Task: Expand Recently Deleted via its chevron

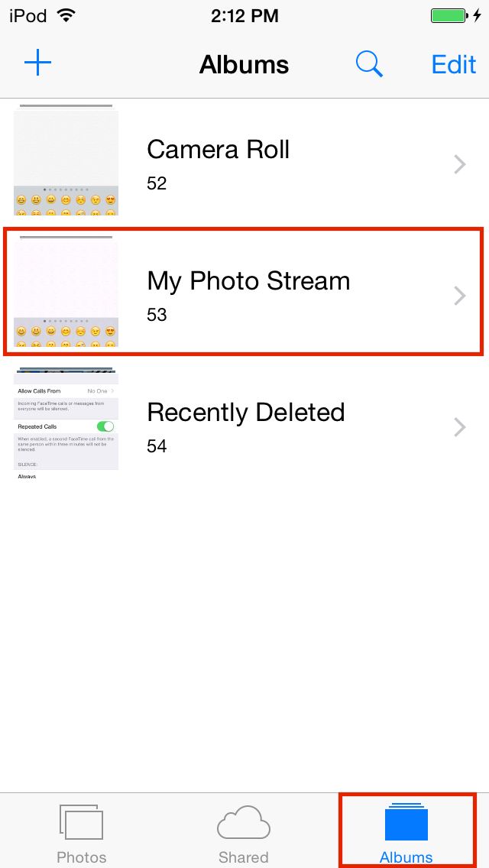Action: 460,427
